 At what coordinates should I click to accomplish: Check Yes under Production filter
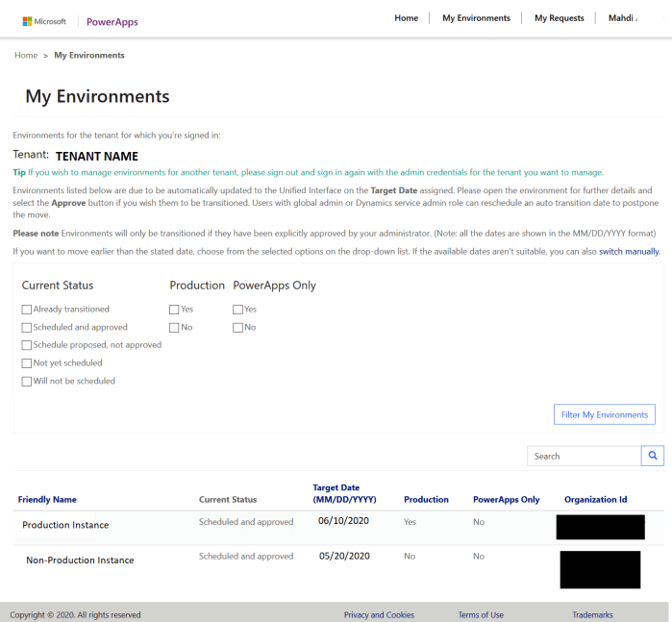tap(174, 310)
